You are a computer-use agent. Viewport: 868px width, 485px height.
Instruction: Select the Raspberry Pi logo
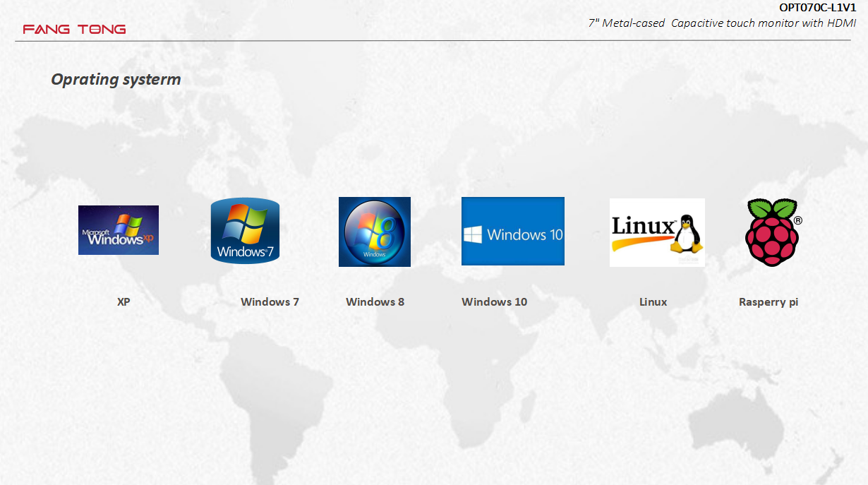pyautogui.click(x=773, y=232)
